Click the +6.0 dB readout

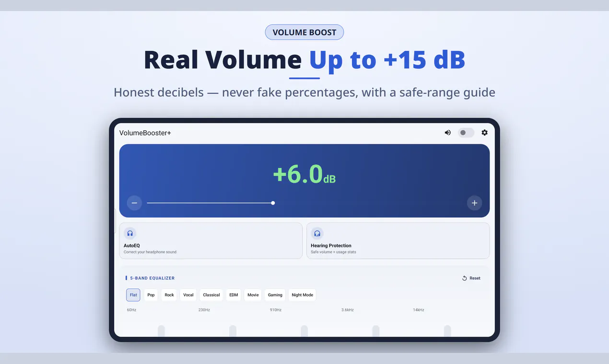(x=304, y=174)
